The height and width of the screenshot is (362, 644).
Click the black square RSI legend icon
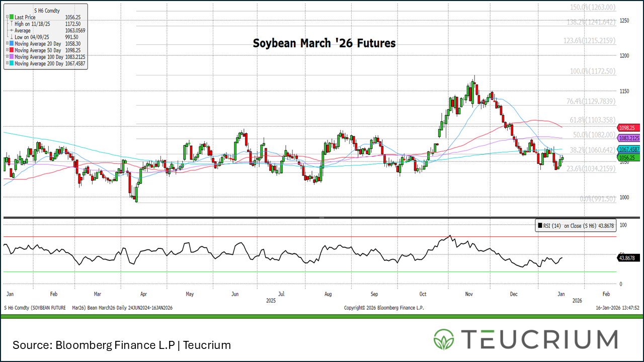tap(539, 226)
